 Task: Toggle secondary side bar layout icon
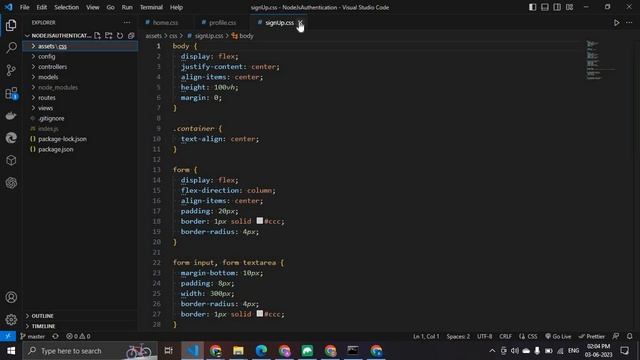[x=557, y=7]
